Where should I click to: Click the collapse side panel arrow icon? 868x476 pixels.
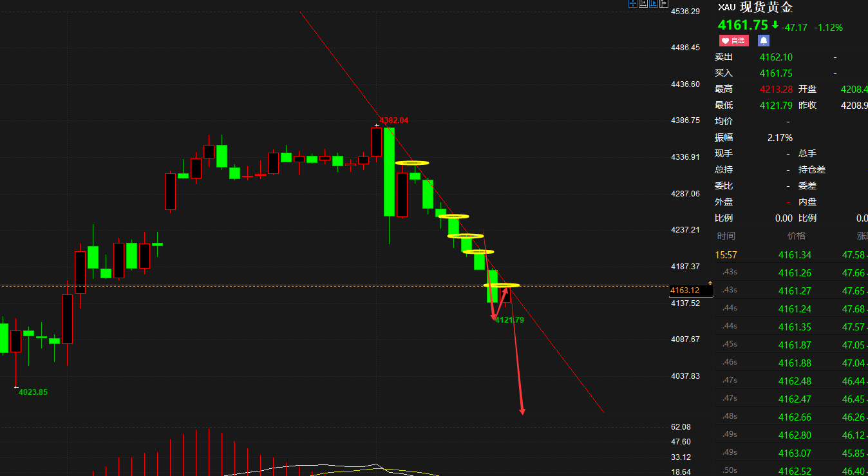664,3
